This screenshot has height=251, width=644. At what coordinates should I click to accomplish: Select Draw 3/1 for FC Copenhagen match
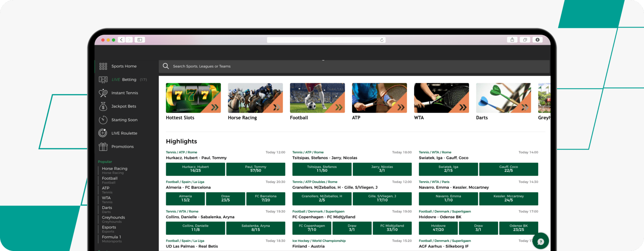click(352, 228)
